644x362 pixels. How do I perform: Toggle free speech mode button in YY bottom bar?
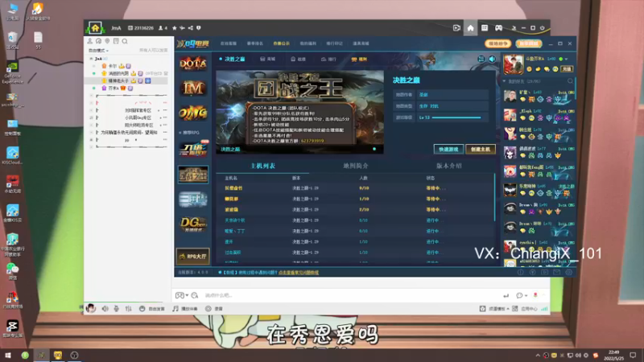tap(152, 309)
